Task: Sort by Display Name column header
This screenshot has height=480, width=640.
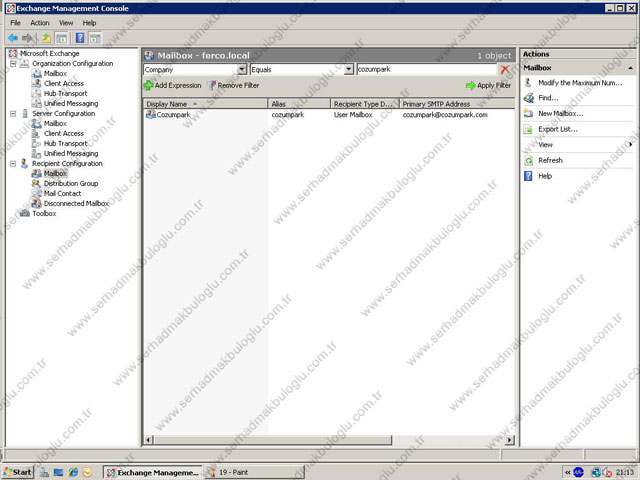Action: click(205, 104)
